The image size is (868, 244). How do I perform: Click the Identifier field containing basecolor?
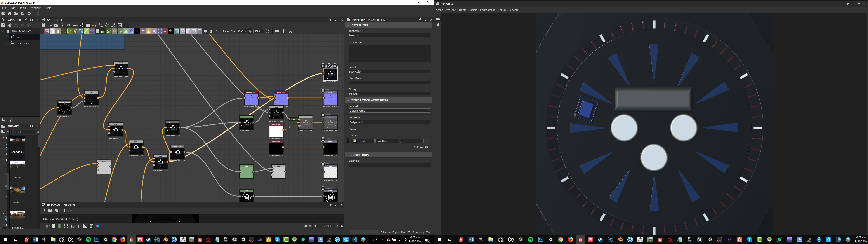click(389, 35)
